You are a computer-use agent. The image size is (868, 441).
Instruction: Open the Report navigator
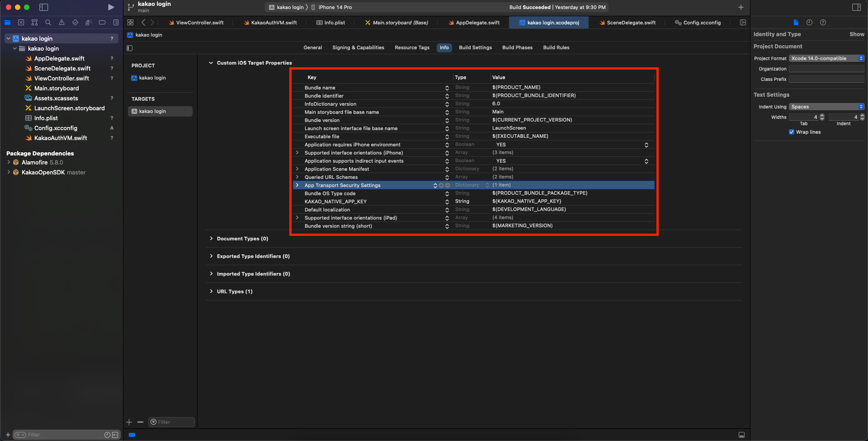pos(116,23)
